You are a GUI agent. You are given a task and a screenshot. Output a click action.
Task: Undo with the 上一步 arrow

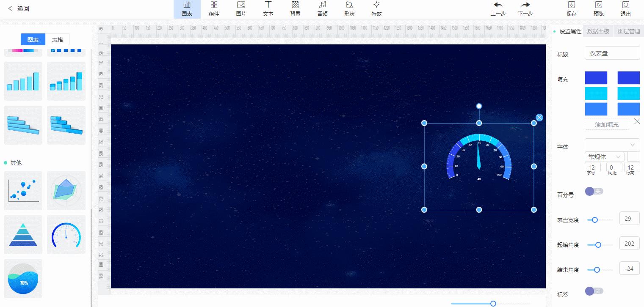tap(498, 9)
